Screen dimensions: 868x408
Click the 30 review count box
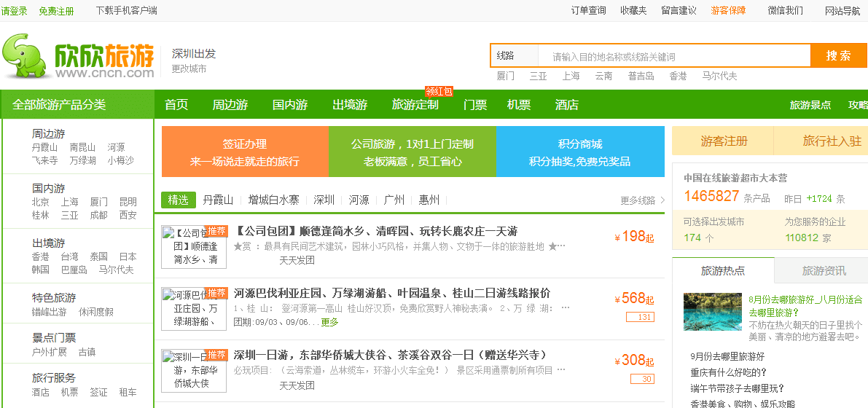(x=643, y=379)
